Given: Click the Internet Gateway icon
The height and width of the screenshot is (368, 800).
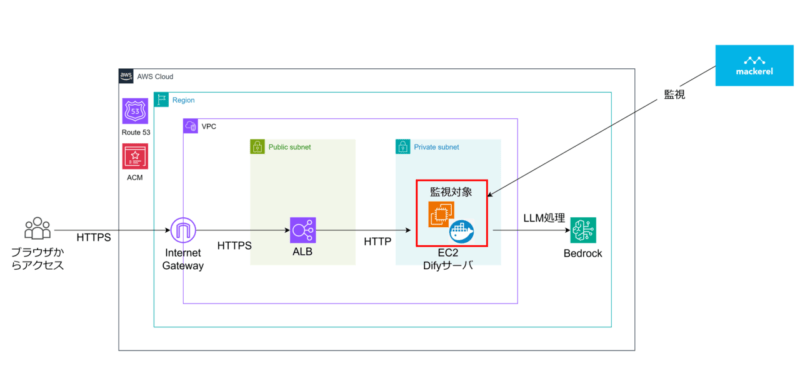Looking at the screenshot, I should tap(183, 230).
